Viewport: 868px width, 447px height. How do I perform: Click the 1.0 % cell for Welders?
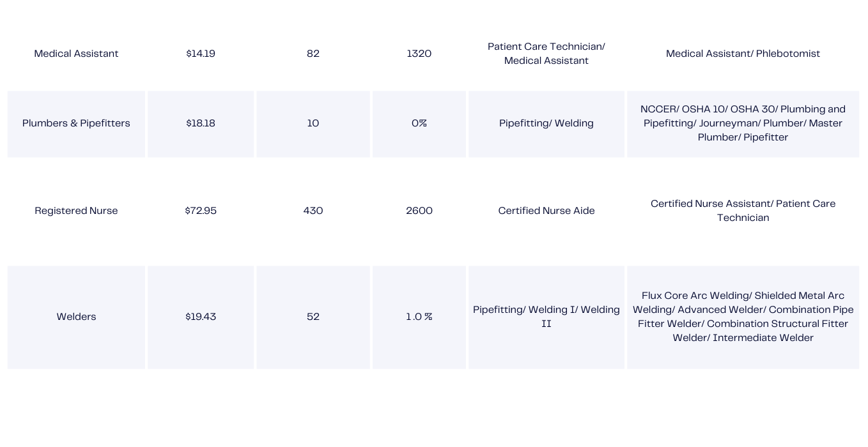point(419,317)
